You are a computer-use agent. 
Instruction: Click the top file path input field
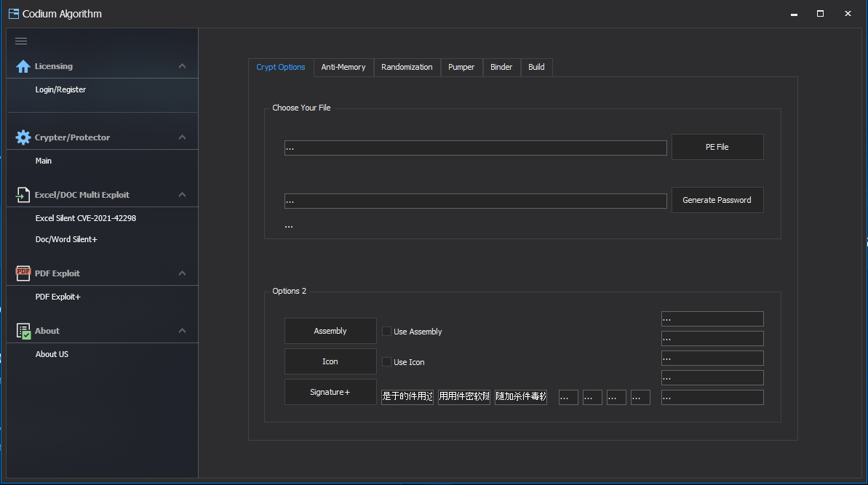coord(475,147)
